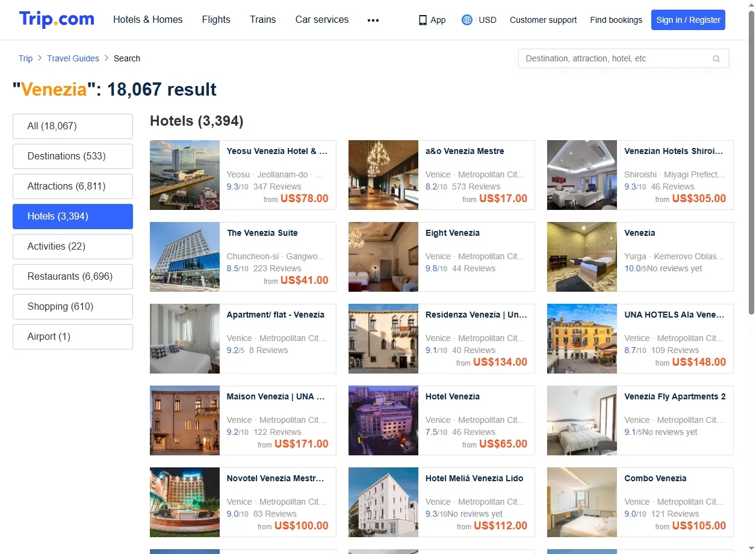This screenshot has width=756, height=554.
Task: Open Residenza Venezia photo
Action: [383, 339]
